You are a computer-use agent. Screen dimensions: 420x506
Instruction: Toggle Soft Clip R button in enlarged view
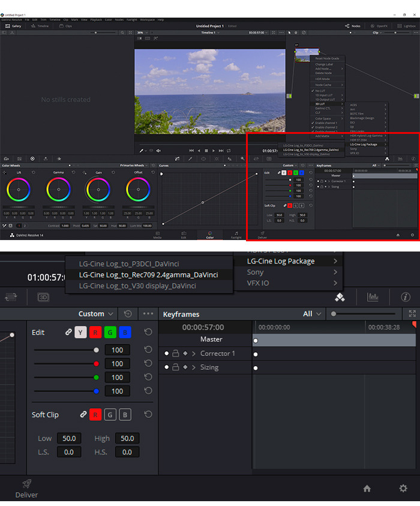[95, 415]
